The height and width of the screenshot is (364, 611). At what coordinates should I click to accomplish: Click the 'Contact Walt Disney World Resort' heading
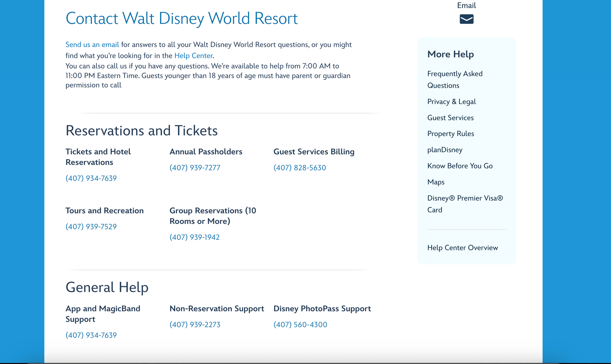[x=181, y=18]
